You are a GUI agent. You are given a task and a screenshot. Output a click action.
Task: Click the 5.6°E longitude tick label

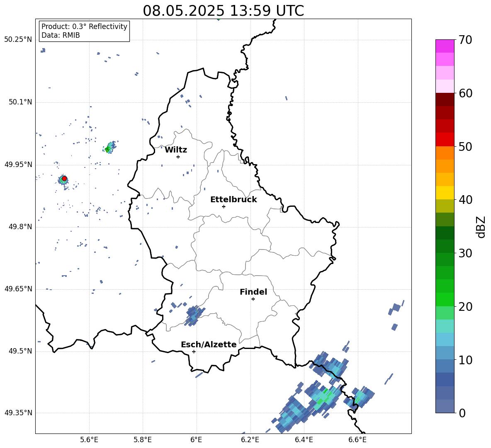pos(89,440)
